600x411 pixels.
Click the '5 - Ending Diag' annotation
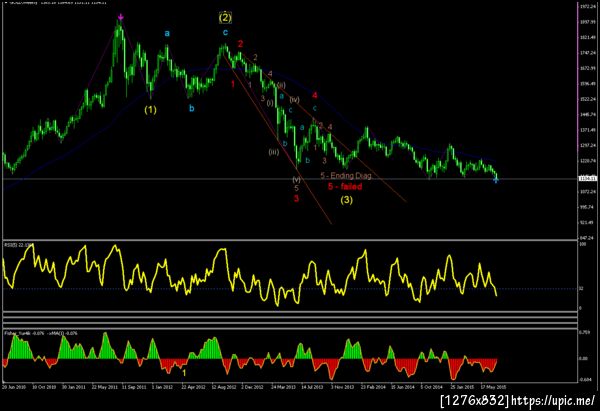pyautogui.click(x=346, y=176)
